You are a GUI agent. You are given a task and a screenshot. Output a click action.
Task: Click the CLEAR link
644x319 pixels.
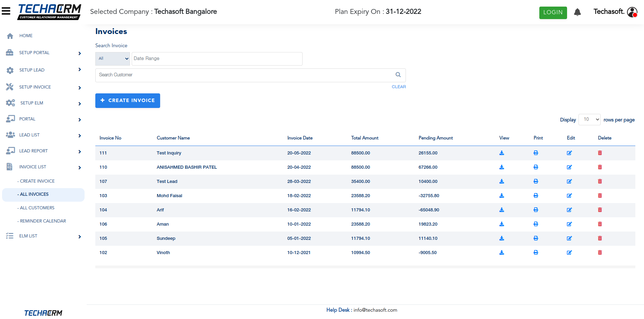tap(399, 87)
